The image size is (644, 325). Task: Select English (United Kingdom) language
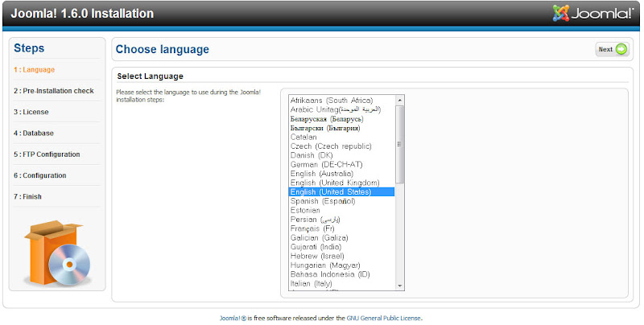pyautogui.click(x=341, y=183)
